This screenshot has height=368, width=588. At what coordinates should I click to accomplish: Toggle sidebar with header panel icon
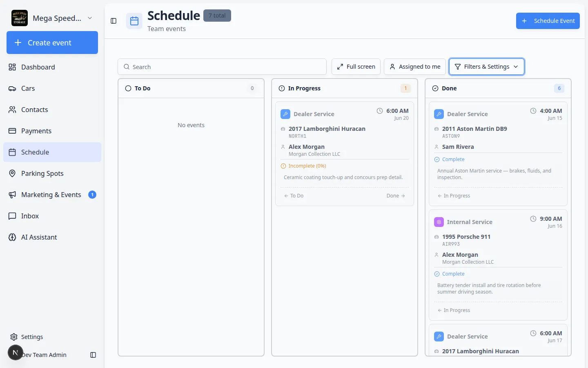pos(114,21)
